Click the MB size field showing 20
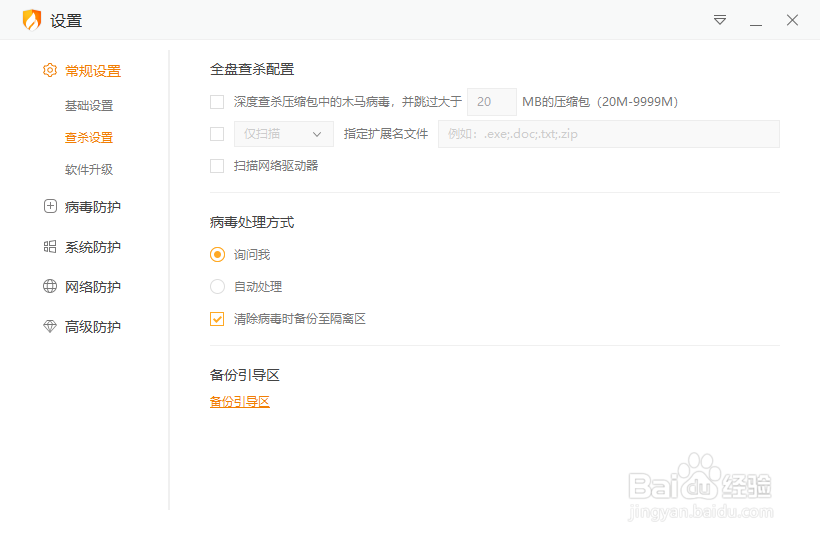The height and width of the screenshot is (540, 820). pyautogui.click(x=492, y=102)
